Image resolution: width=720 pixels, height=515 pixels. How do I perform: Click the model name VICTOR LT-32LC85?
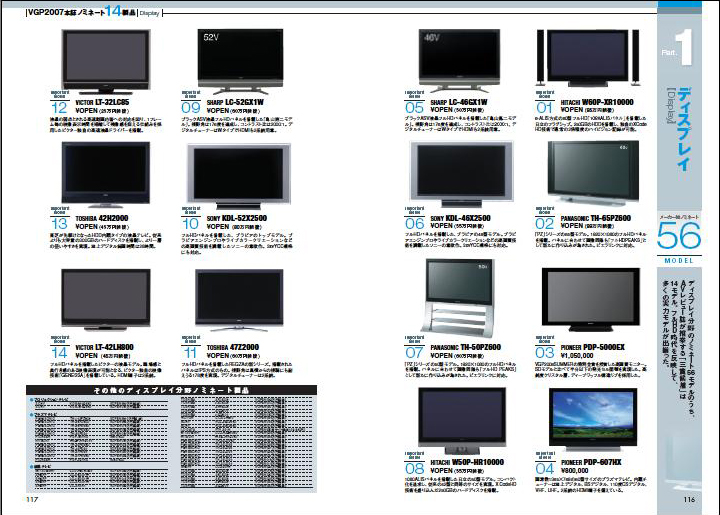click(102, 102)
